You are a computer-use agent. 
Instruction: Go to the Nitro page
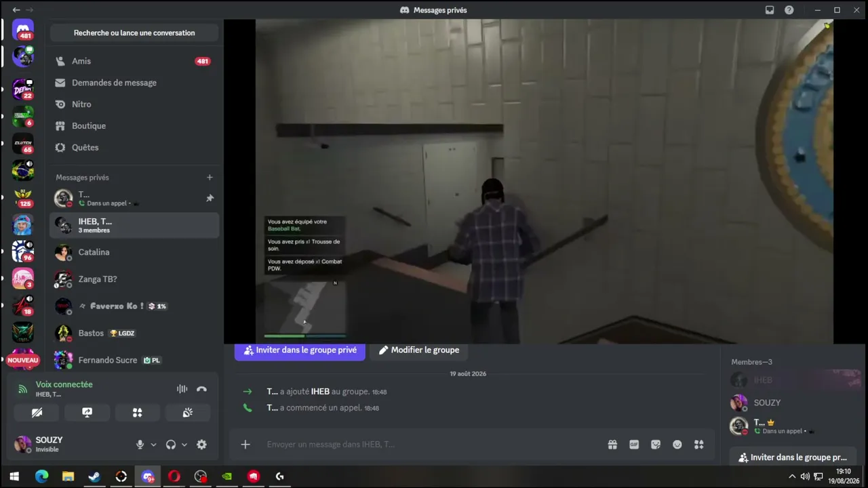(134, 104)
